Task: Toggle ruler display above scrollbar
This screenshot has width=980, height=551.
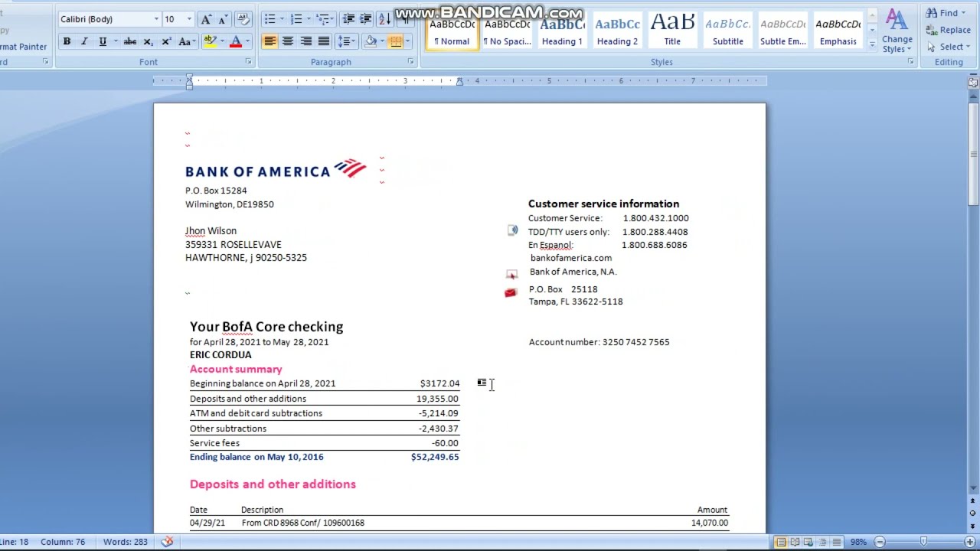Action: tap(973, 82)
